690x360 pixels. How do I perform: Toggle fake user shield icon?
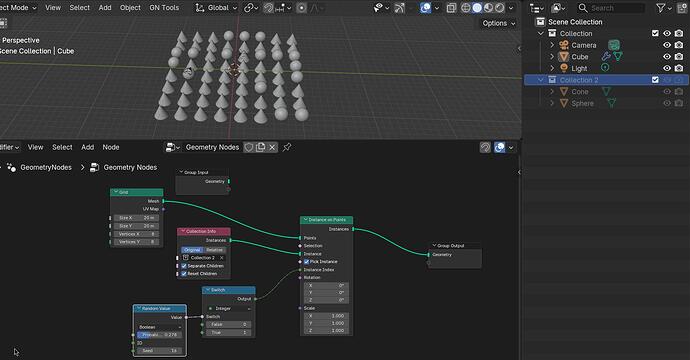click(x=249, y=147)
